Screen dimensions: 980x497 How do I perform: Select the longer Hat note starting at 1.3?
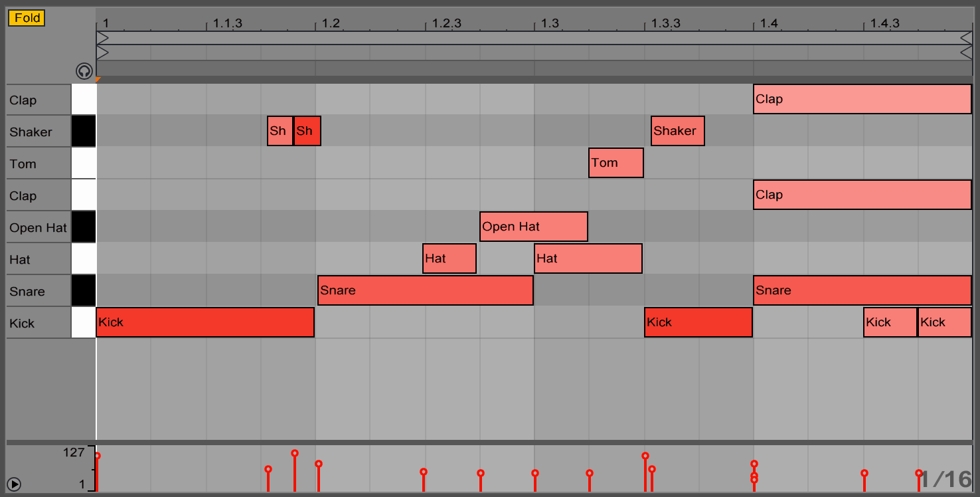(588, 258)
